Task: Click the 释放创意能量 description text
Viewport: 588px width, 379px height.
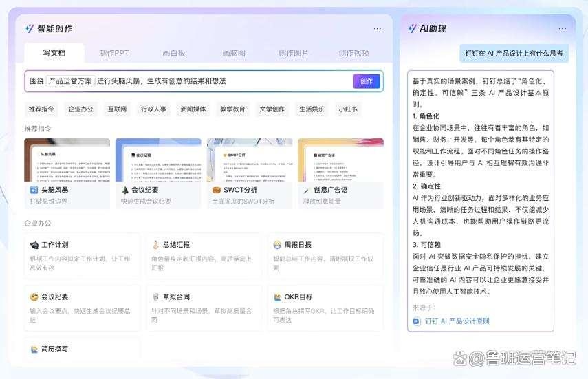Action: click(x=322, y=201)
